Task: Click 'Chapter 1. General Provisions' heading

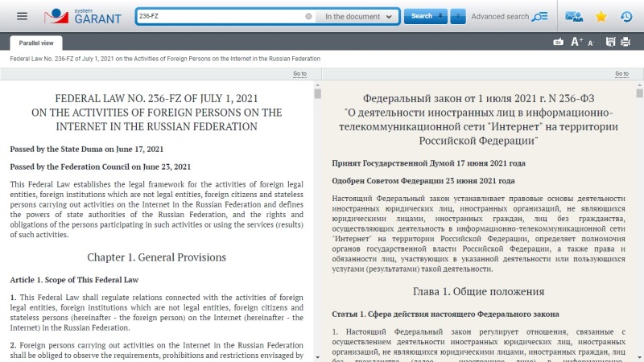Action: 156,257
